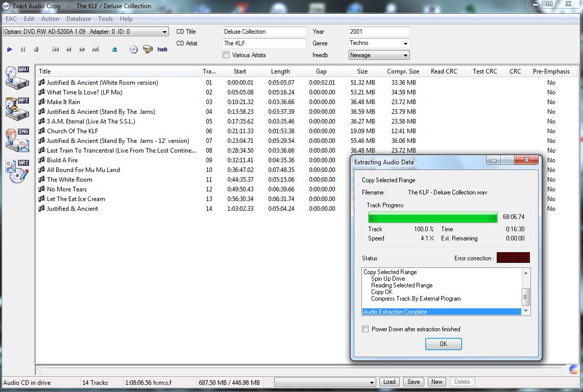Screen dimensions: 583x392
Task: Sort by the Size column header
Action: click(362, 71)
